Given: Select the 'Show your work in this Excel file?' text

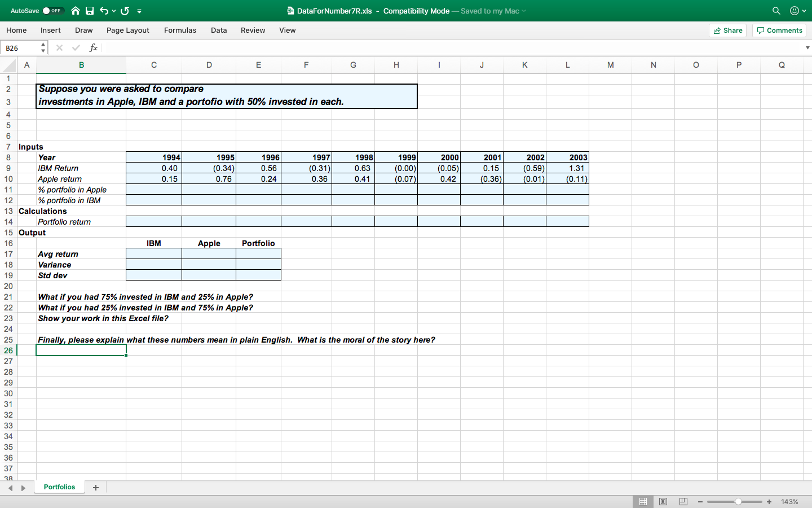Looking at the screenshot, I should [103, 318].
